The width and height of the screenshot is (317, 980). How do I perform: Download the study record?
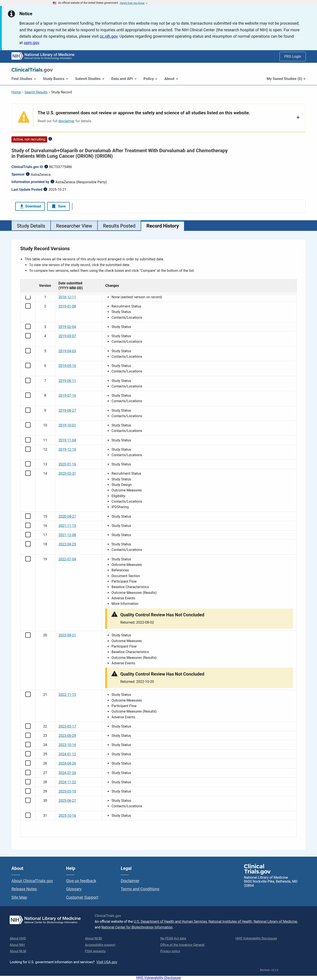point(30,206)
